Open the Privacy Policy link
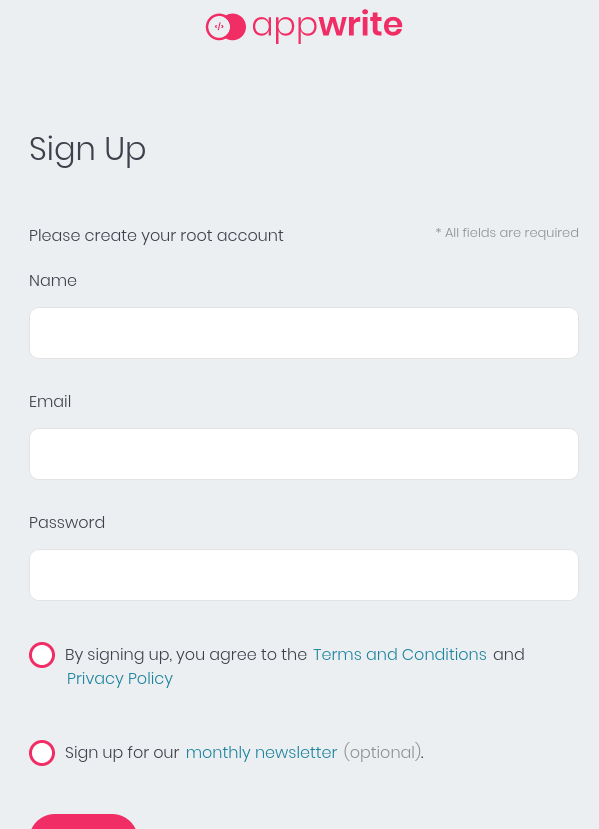Viewport: 599px width, 829px height. (120, 678)
